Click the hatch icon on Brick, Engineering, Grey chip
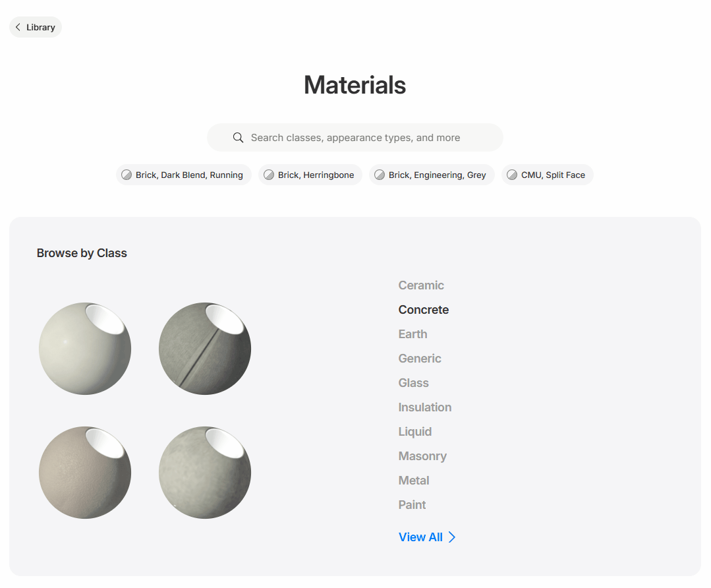This screenshot has width=711, height=588. tap(380, 175)
